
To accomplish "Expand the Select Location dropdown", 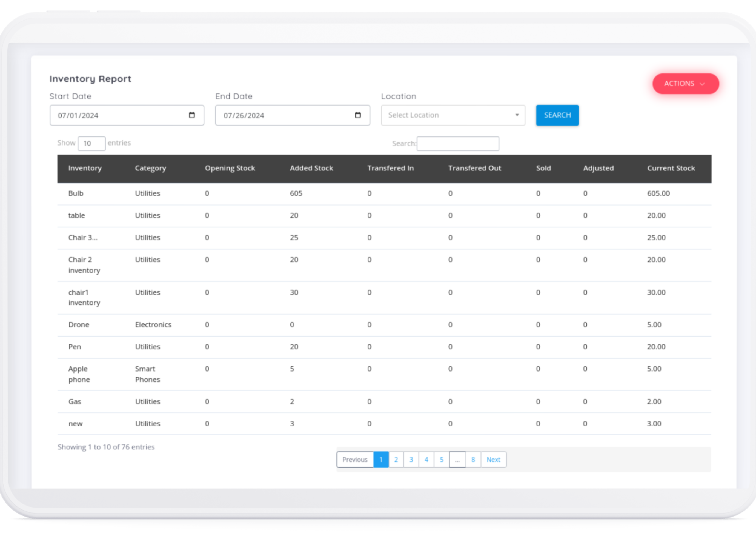I will coord(453,115).
